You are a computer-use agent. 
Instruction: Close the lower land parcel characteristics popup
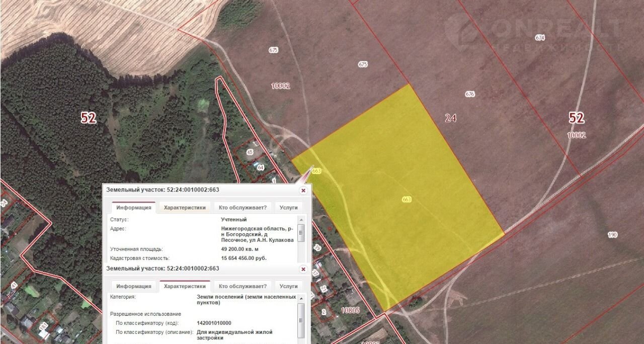point(303,269)
